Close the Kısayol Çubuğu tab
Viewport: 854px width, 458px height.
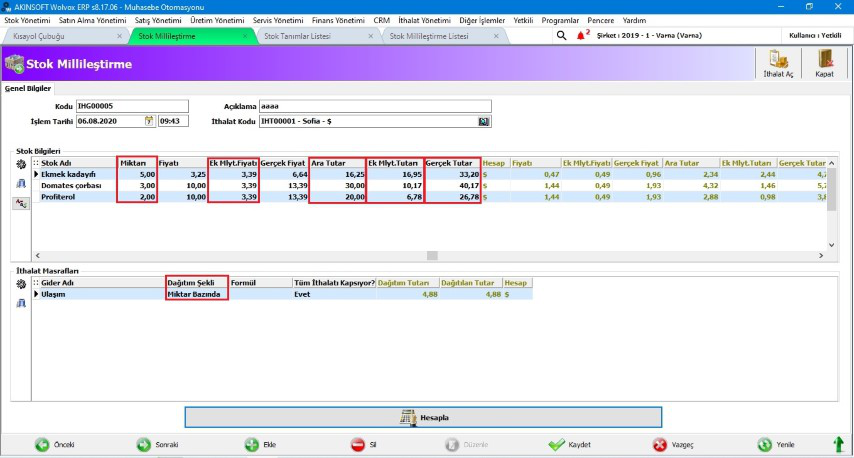tap(119, 36)
